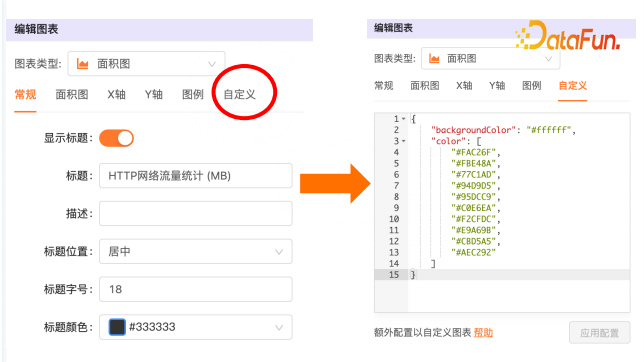Click the "#77C1AD" color value line
This screenshot has width=644, height=362.
pyautogui.click(x=476, y=175)
